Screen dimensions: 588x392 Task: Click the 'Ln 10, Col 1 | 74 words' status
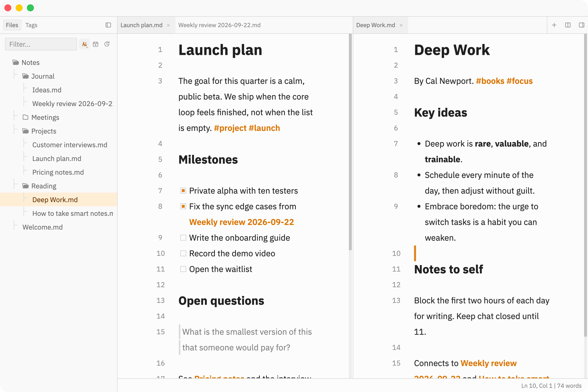pyautogui.click(x=551, y=385)
